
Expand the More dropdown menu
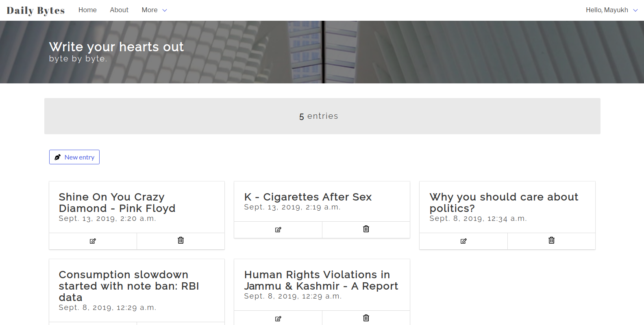[154, 10]
